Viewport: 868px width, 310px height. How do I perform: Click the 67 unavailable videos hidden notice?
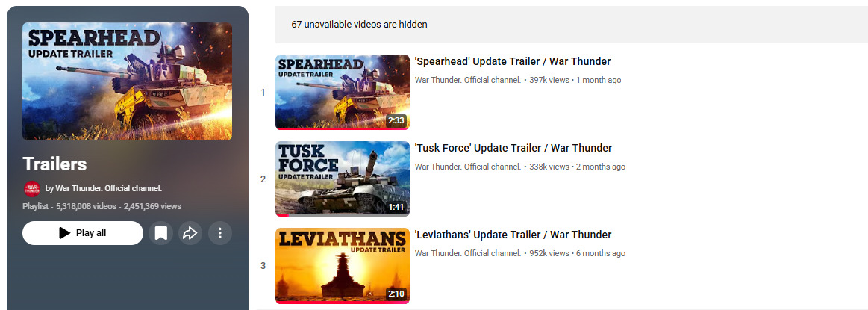pos(359,25)
